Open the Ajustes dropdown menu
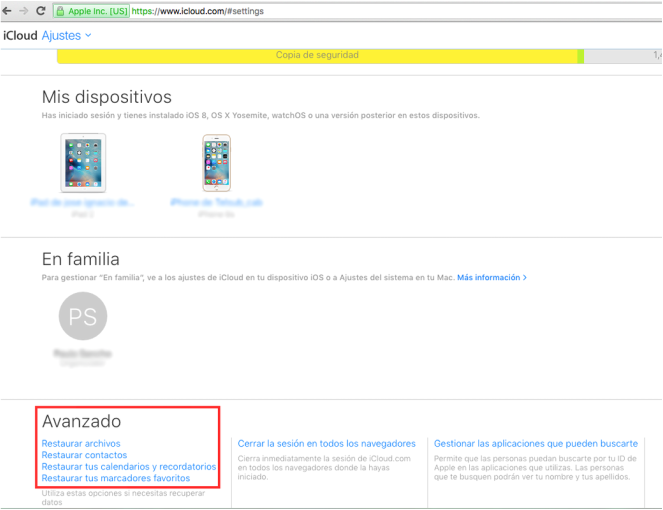 pyautogui.click(x=66, y=36)
